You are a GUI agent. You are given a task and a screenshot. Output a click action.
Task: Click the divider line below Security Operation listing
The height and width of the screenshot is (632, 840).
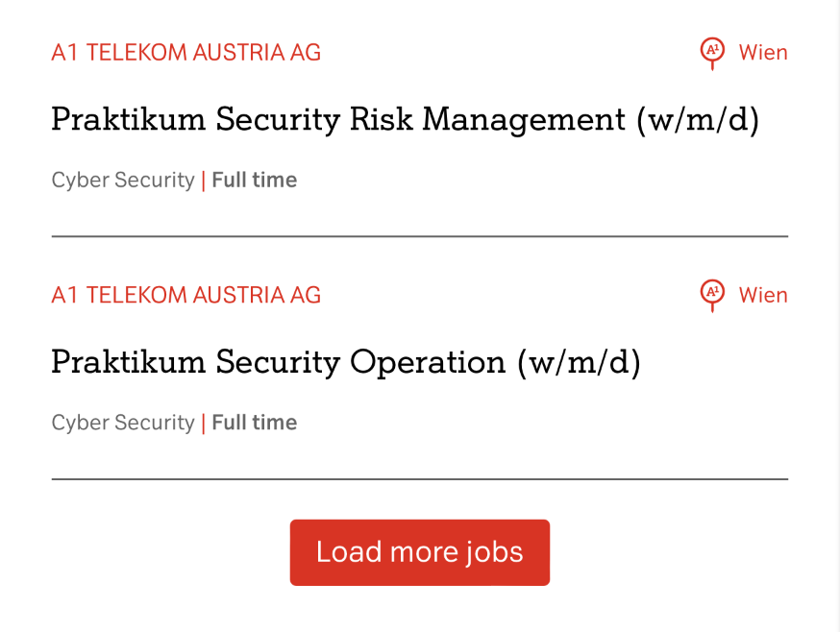[419, 478]
